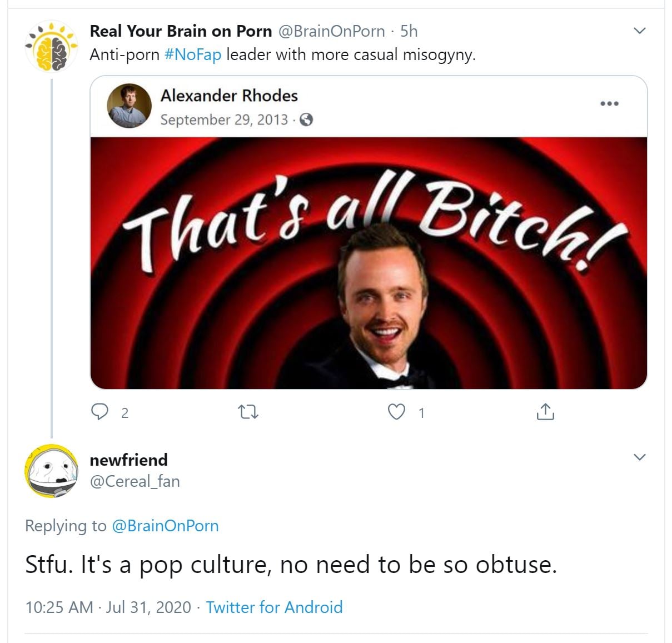This screenshot has width=672, height=643.
Task: Open the "That's all Bitch!" meme image
Action: pos(369,263)
